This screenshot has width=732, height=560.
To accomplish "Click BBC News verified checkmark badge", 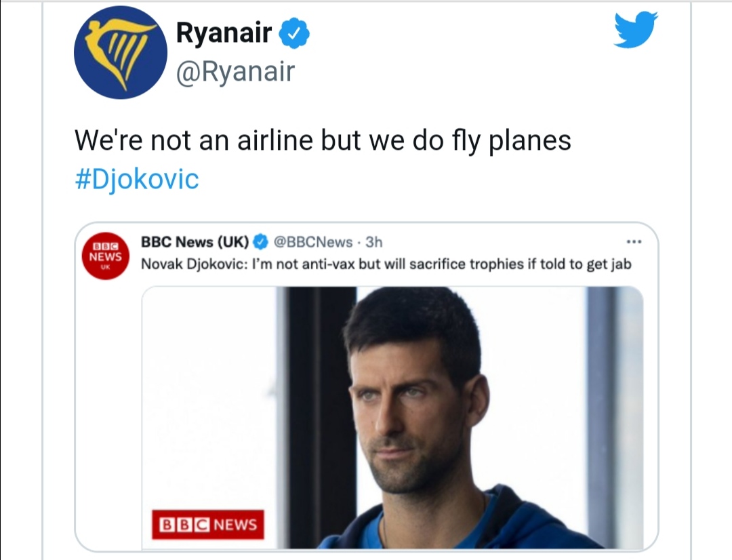I will click(260, 242).
